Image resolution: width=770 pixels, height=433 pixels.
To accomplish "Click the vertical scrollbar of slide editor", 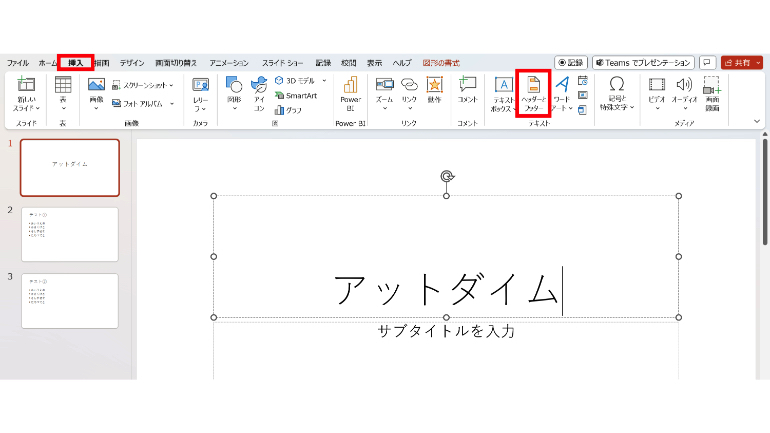I will [x=765, y=191].
